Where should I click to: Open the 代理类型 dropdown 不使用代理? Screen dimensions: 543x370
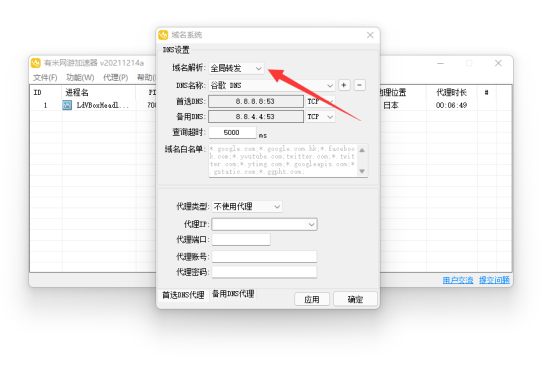pyautogui.click(x=247, y=206)
